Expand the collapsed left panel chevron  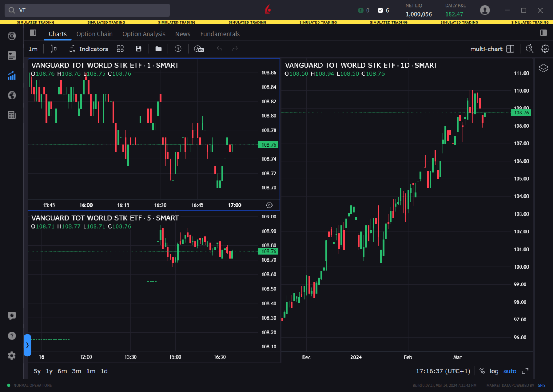pos(27,345)
